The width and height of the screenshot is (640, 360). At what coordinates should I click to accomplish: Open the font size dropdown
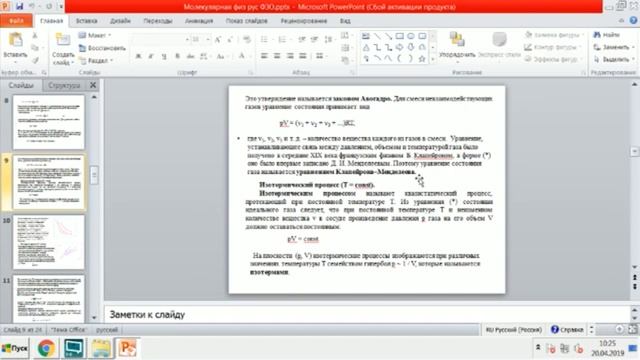208,40
